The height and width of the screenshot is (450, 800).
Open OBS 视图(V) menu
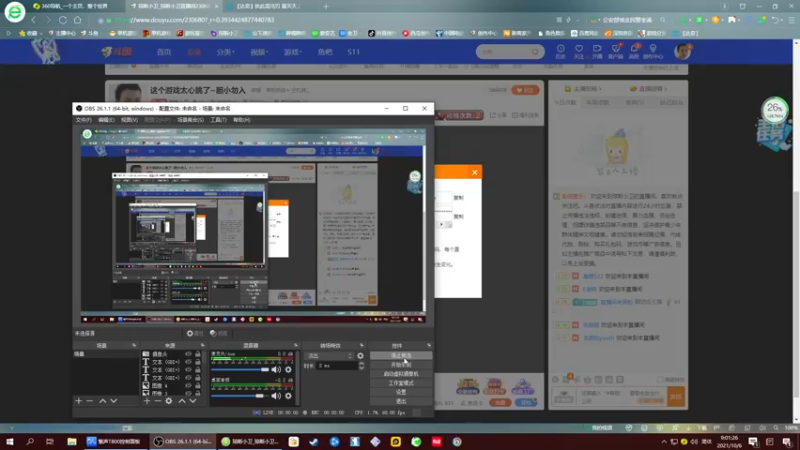(129, 120)
